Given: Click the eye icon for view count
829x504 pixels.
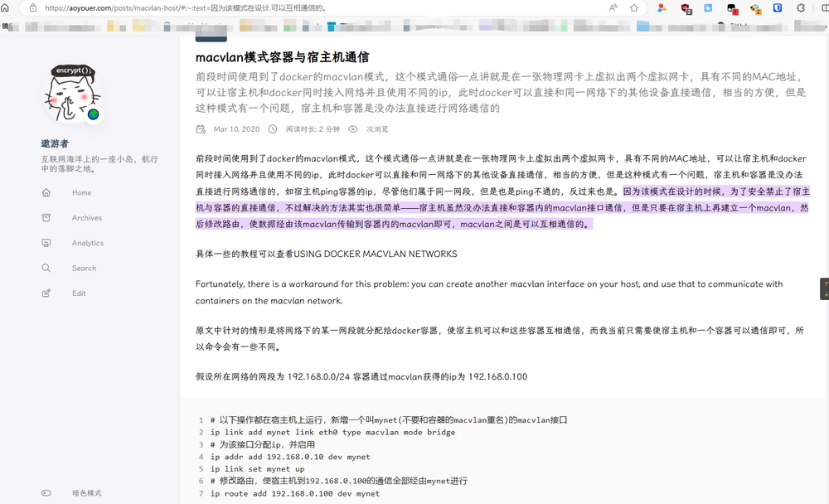Looking at the screenshot, I should (353, 129).
